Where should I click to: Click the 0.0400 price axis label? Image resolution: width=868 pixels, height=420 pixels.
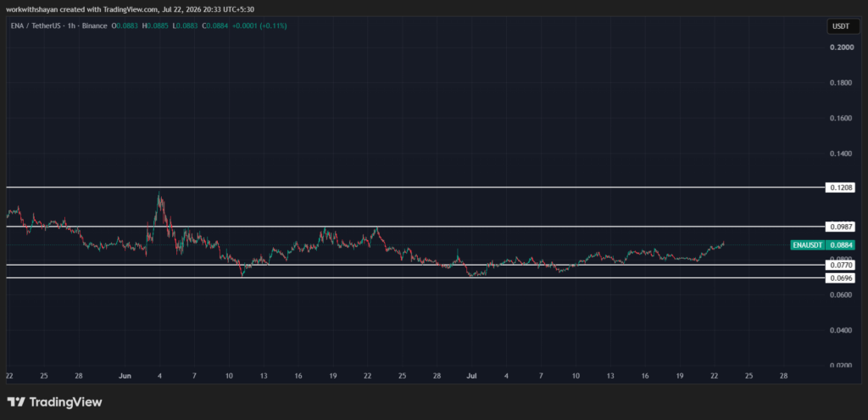840,330
